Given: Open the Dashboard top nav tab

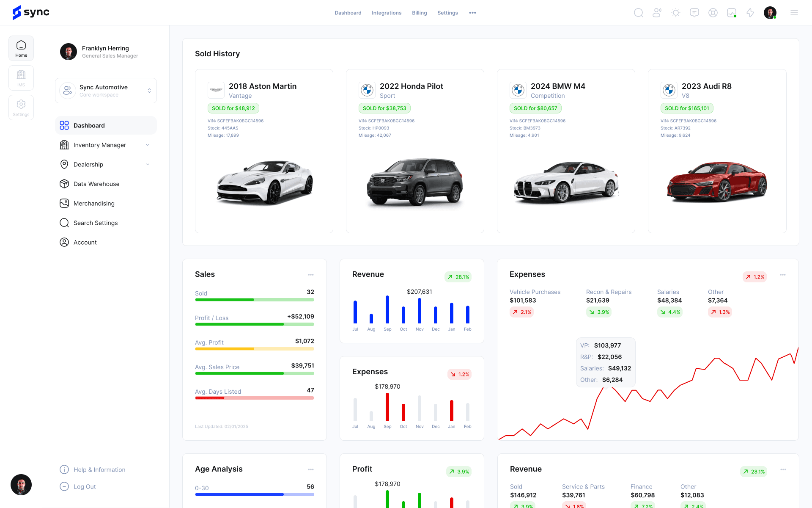Looking at the screenshot, I should [348, 13].
